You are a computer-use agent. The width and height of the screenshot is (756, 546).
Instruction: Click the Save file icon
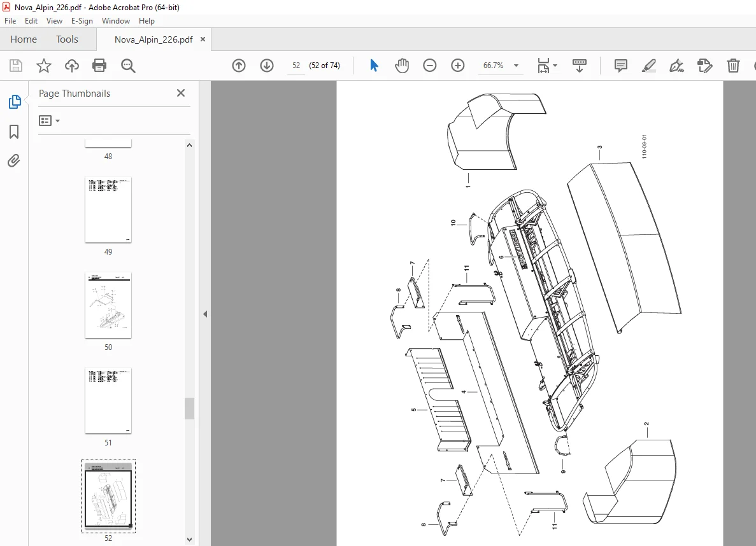coord(16,66)
